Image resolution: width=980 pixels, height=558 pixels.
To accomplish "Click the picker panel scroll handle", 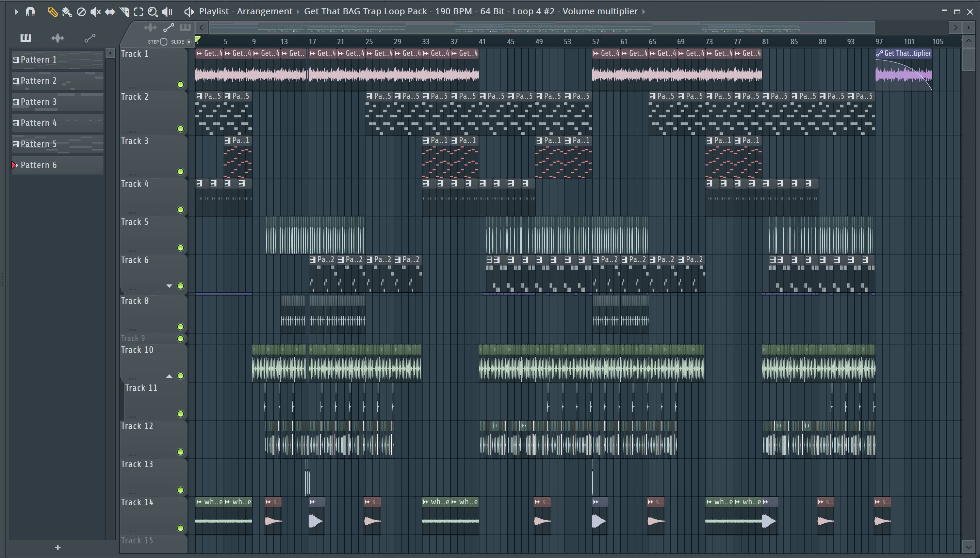I will coord(110,53).
